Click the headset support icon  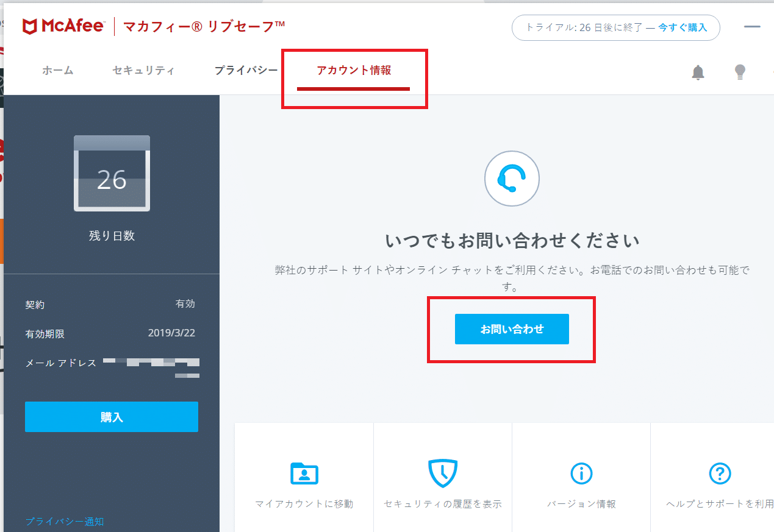tap(512, 178)
